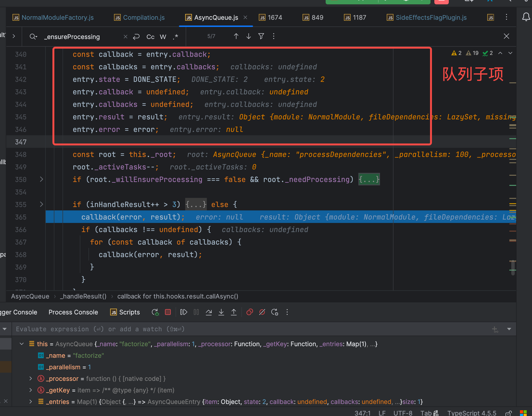Open the SideEffectsFlagPlugin.js tab
532x416 pixels.
[x=431, y=18]
